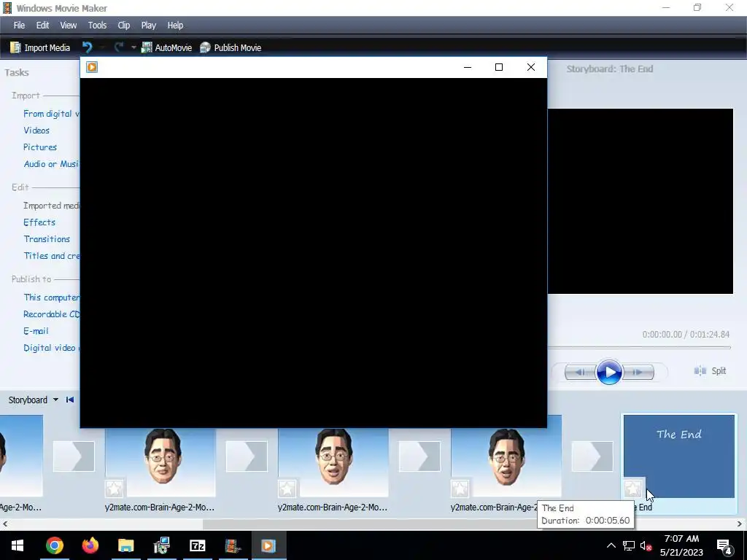747x560 pixels.
Task: Open the Windows Start menu
Action: coord(18,545)
